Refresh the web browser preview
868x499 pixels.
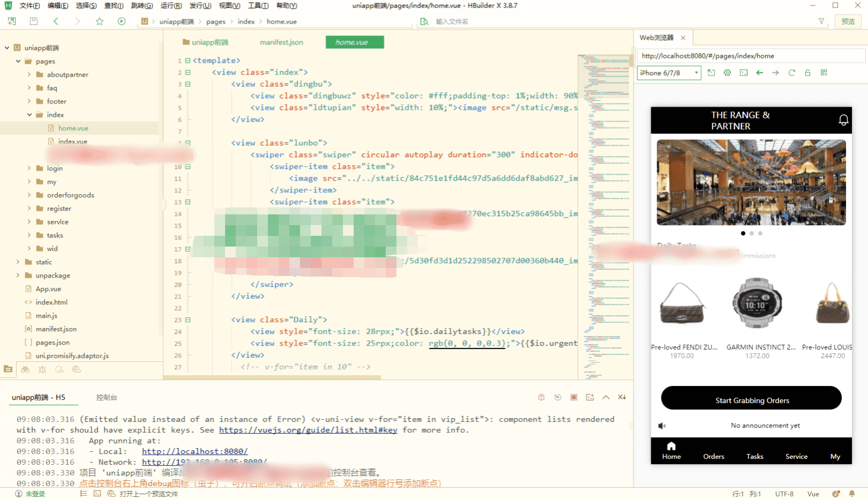pyautogui.click(x=791, y=73)
